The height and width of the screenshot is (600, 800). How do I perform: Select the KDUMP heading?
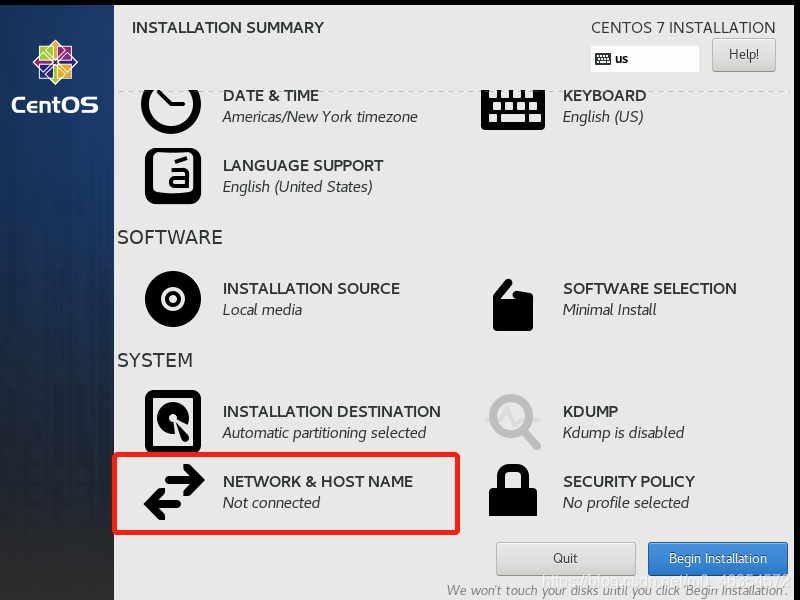click(591, 412)
